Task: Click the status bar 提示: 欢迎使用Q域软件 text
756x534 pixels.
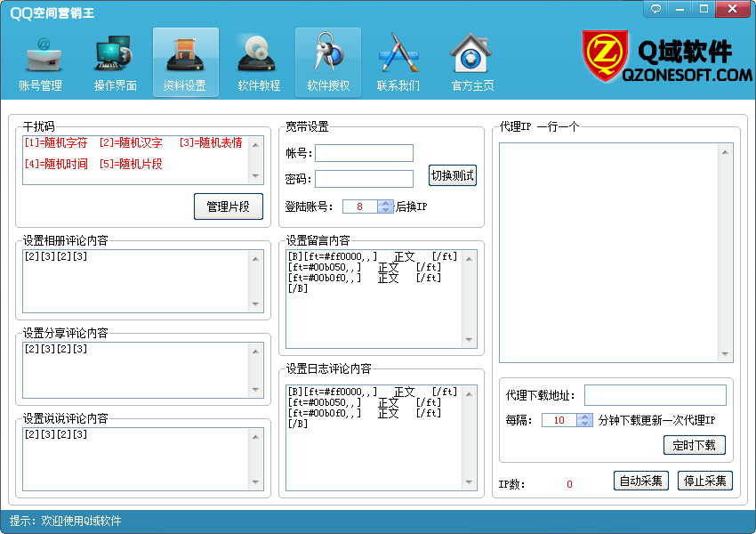Action: [65, 521]
